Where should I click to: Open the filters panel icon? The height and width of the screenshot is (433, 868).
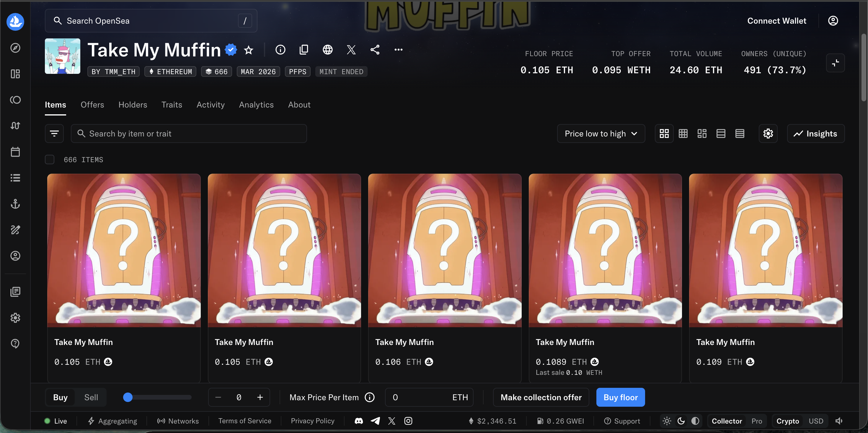54,133
